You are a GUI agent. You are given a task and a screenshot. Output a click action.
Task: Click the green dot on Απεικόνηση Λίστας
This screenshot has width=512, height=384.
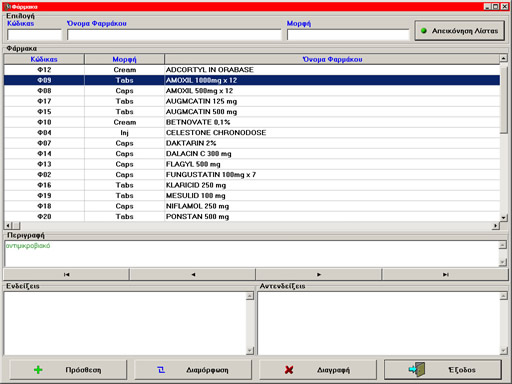tap(424, 31)
